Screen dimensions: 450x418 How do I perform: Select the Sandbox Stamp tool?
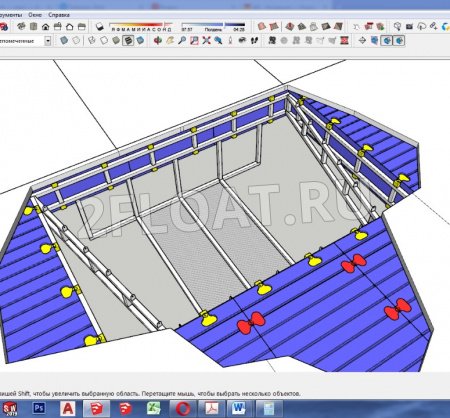302,26
